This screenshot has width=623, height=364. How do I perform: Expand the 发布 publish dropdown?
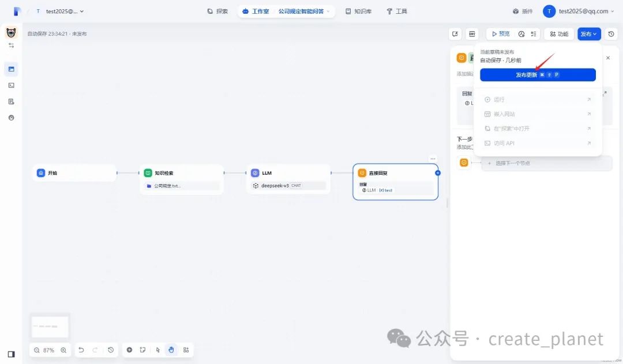pyautogui.click(x=589, y=34)
